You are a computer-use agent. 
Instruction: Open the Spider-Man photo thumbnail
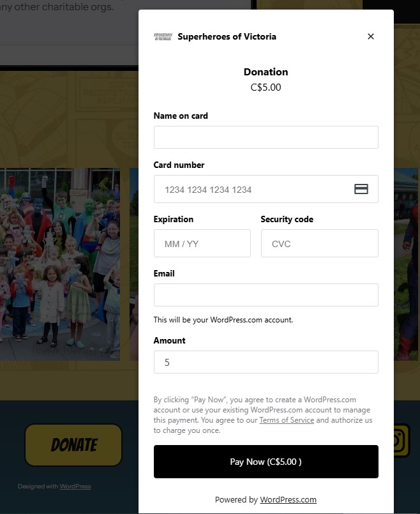pyautogui.click(x=407, y=264)
